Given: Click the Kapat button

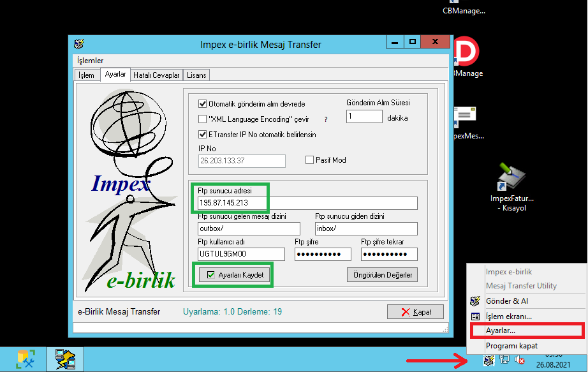Looking at the screenshot, I should pyautogui.click(x=416, y=312).
